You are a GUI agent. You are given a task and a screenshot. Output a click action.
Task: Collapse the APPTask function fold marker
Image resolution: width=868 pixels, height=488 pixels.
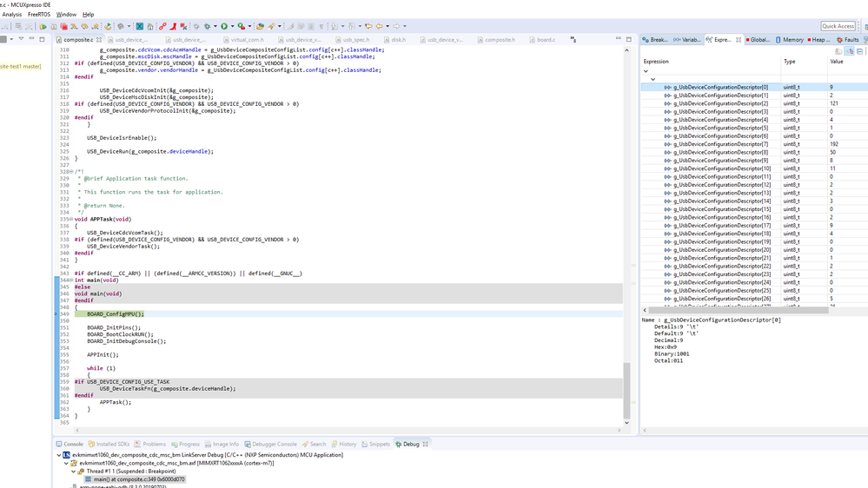(71, 219)
